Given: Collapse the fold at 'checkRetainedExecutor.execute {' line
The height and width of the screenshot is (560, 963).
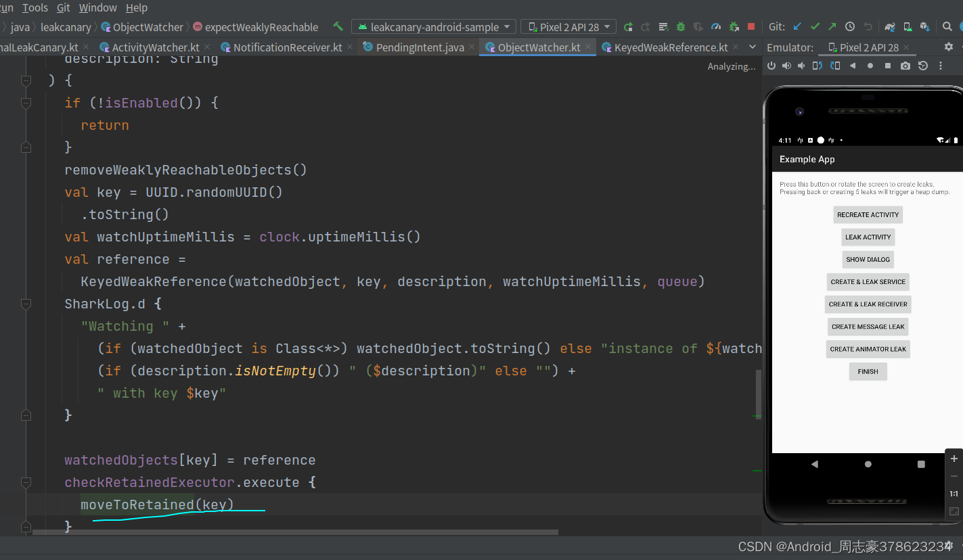Looking at the screenshot, I should click(x=26, y=482).
